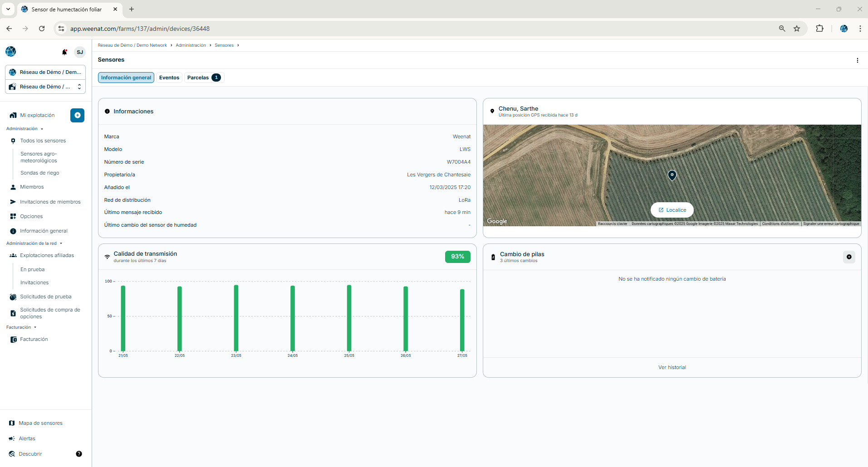Viewport: 868px width, 467px height.
Task: Click the help question mark icon
Action: [x=79, y=454]
